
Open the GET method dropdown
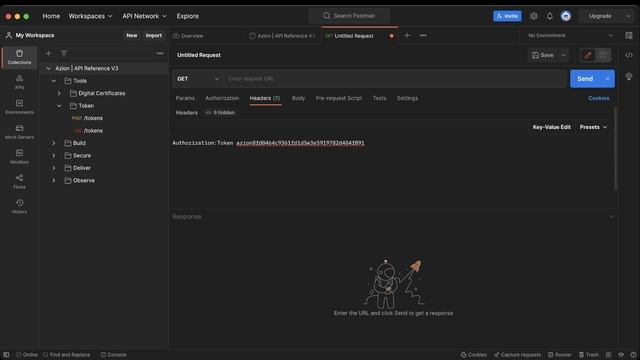198,79
